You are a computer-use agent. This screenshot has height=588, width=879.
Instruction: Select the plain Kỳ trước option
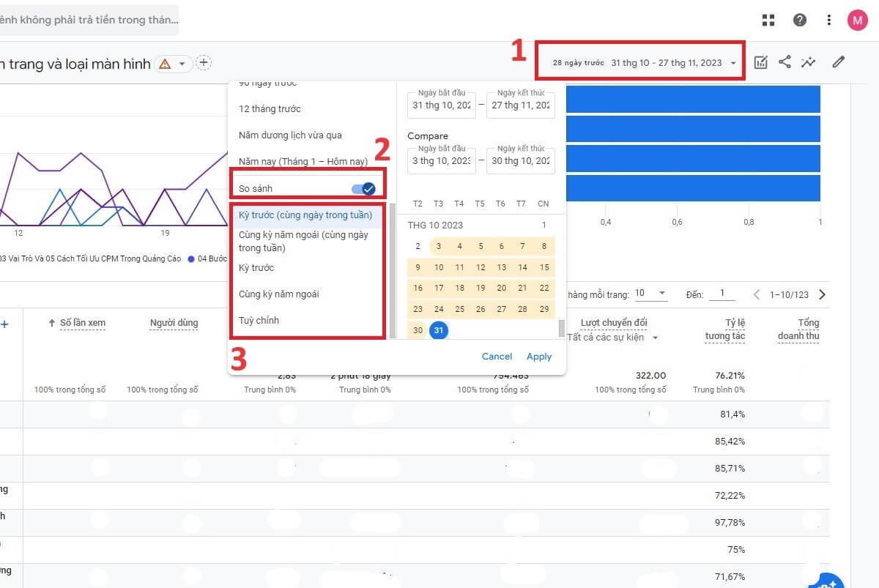point(256,268)
